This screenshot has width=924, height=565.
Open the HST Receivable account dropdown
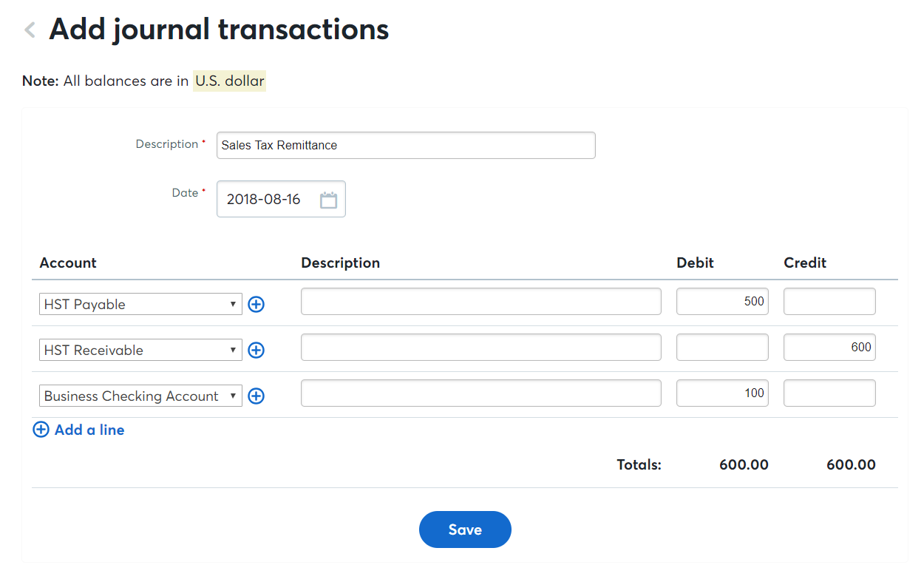click(140, 350)
